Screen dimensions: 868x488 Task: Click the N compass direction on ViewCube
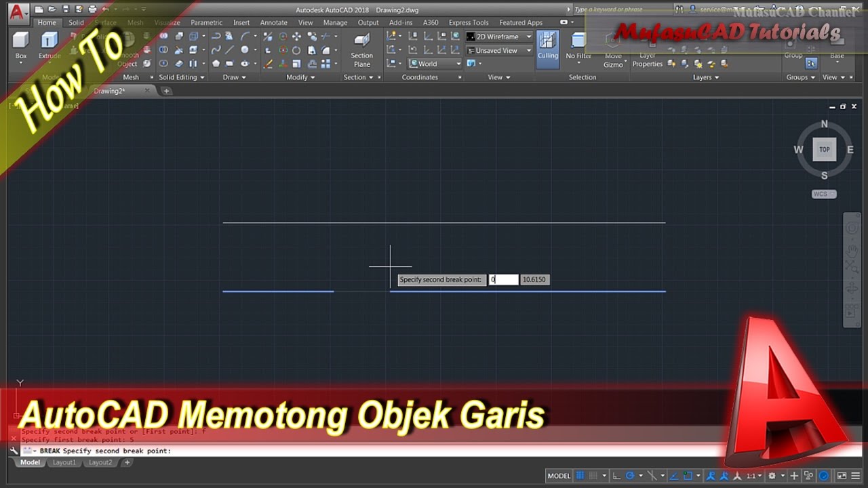click(x=825, y=124)
